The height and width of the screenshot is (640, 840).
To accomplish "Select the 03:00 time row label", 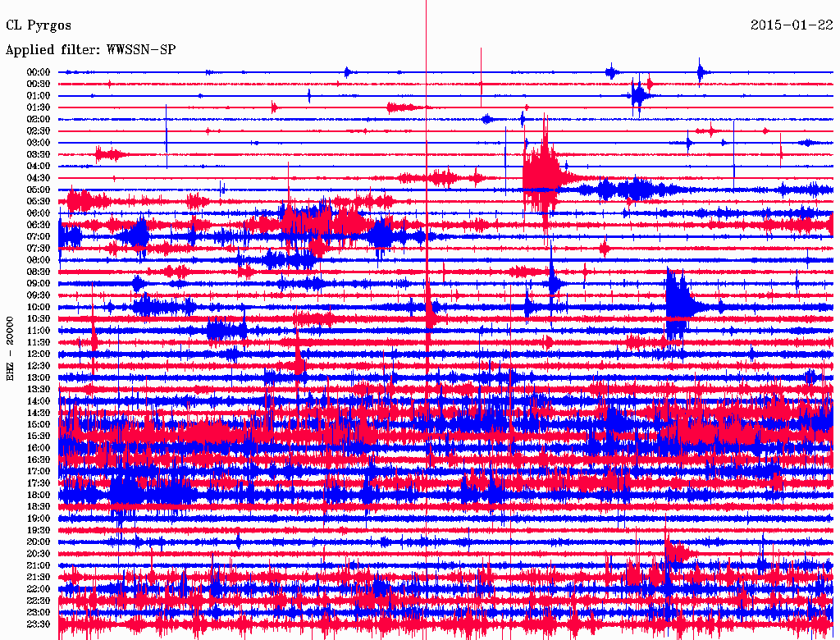I will pyautogui.click(x=39, y=143).
